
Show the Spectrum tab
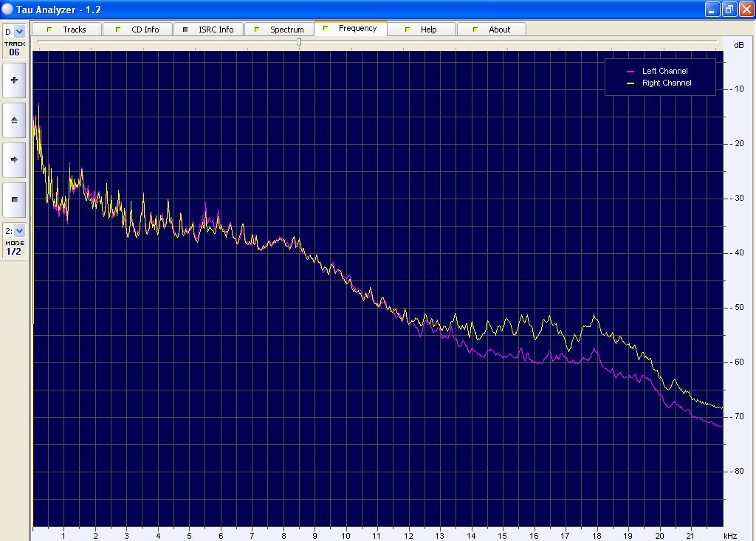279,30
